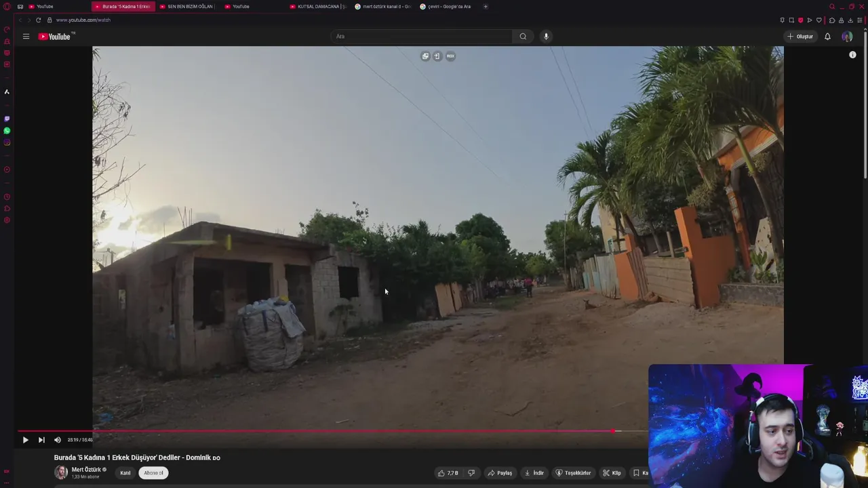Open Easy Setup settings sliders icon
Screen dimensions: 868x488
click(860, 20)
